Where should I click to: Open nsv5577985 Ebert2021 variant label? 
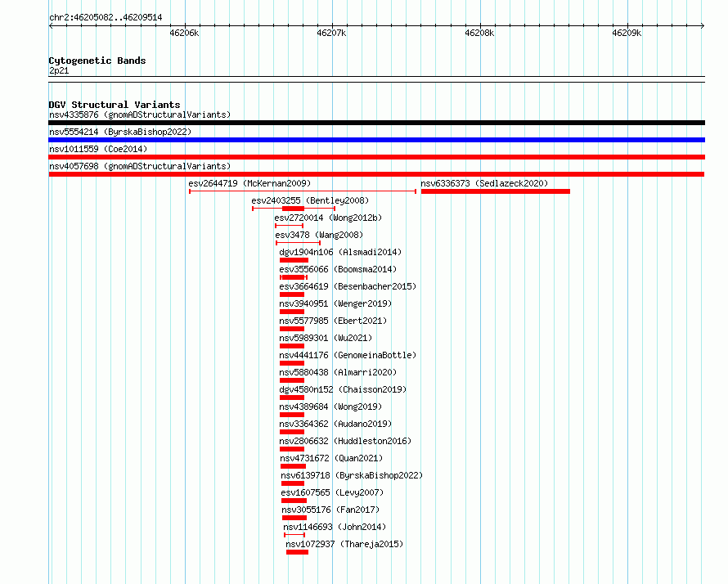tap(333, 321)
